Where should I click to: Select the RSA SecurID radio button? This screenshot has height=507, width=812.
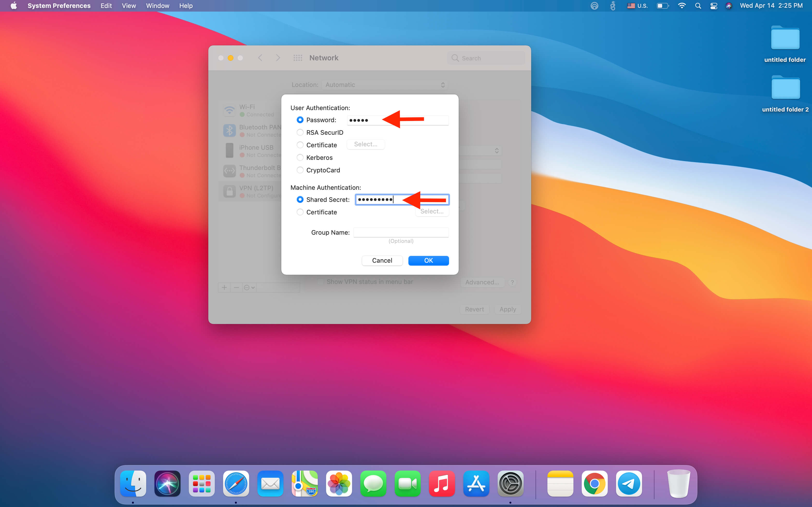[300, 133]
